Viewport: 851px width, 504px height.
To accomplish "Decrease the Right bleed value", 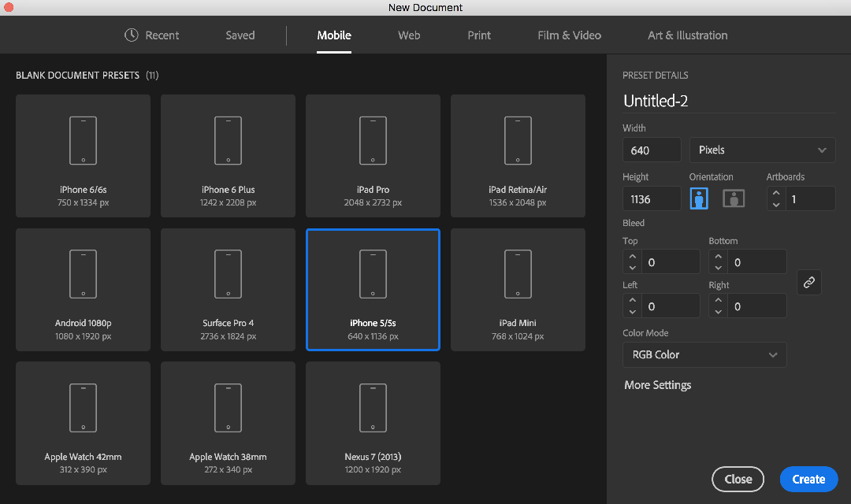I will [718, 312].
